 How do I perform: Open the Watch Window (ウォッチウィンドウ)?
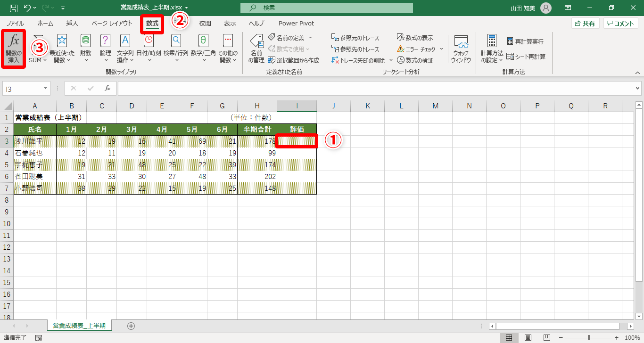coord(461,49)
